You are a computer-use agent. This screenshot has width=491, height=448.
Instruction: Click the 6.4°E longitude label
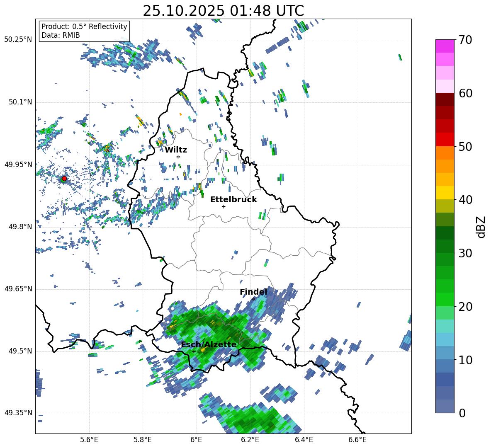pyautogui.click(x=304, y=440)
